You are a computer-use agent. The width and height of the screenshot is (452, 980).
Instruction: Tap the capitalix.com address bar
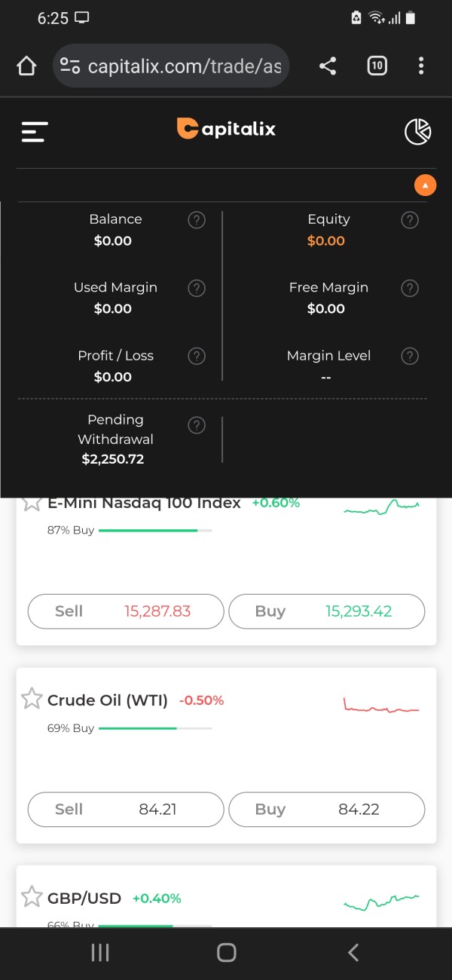172,66
